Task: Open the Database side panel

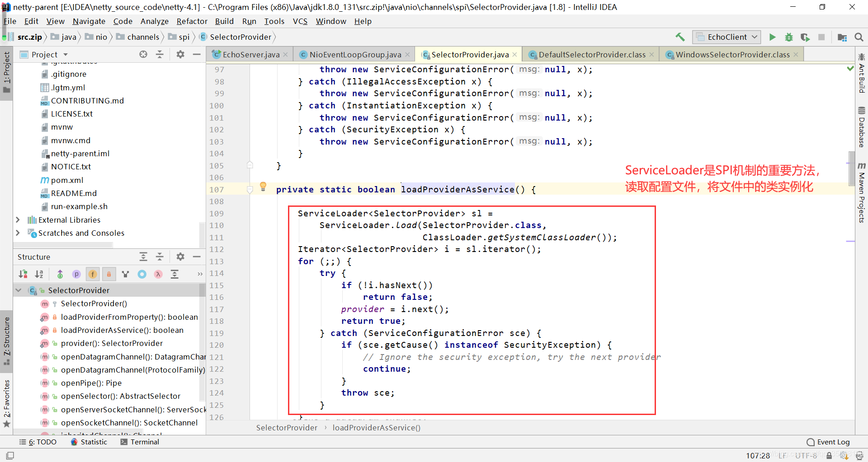Action: tap(861, 128)
